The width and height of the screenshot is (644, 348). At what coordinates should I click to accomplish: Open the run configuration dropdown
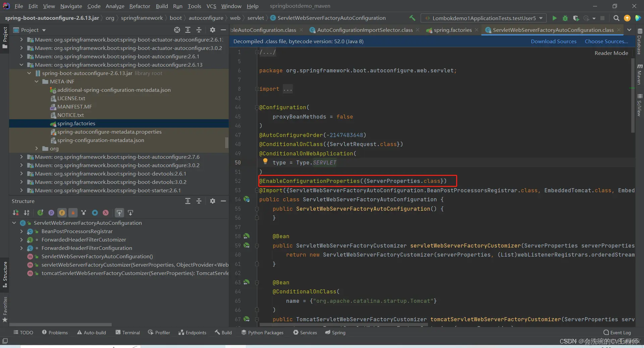point(483,18)
